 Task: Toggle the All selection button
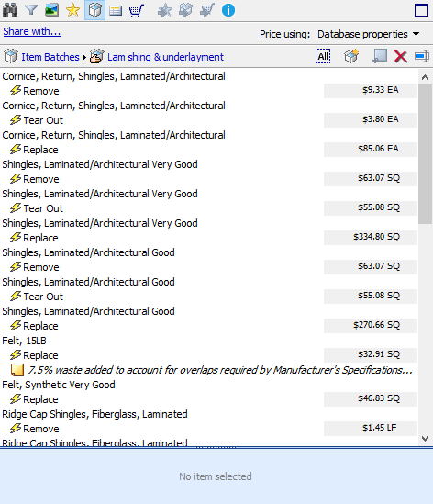click(323, 56)
